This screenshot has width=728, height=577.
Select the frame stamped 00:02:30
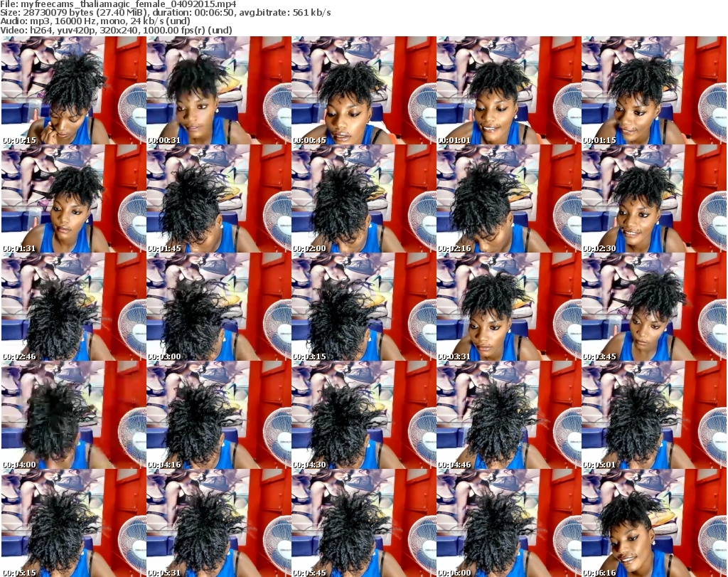[x=654, y=198]
